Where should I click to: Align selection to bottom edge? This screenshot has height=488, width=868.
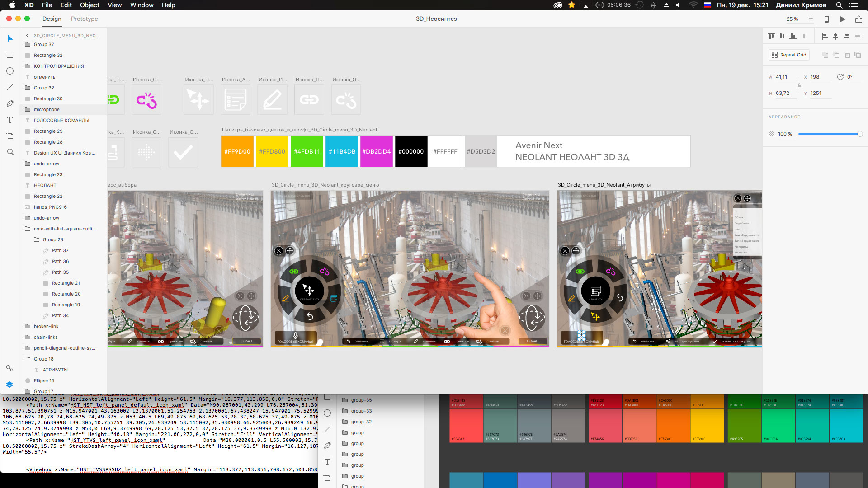click(x=793, y=36)
